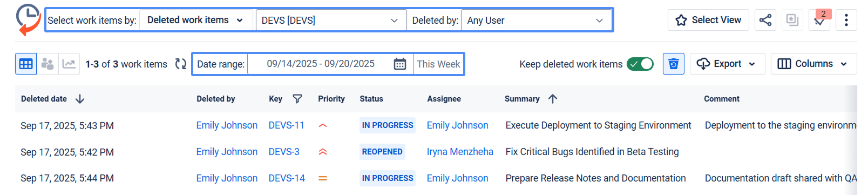
Task: Open the Export dropdown
Action: [727, 64]
